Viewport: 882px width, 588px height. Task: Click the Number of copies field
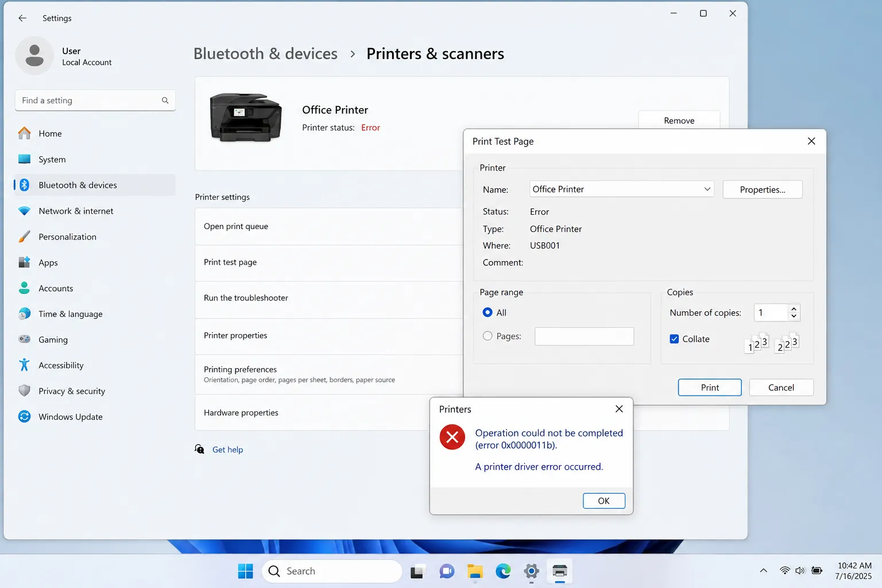[771, 312]
